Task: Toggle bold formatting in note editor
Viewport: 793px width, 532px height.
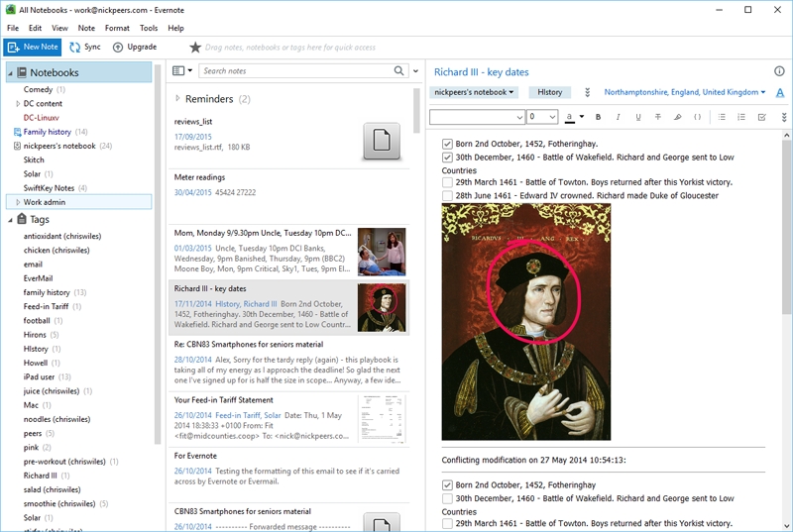Action: pos(598,117)
